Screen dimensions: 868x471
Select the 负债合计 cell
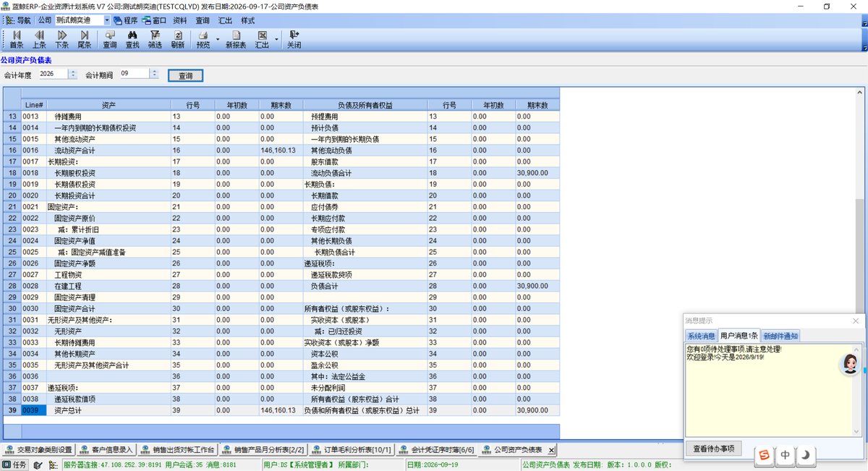365,286
